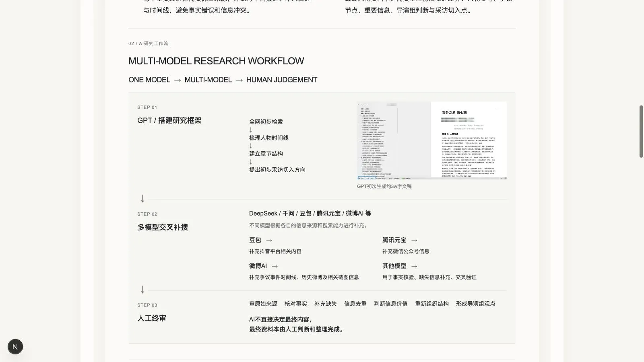The image size is (644, 362).
Task: Click the 补充争议事件时间线 description
Action: pyautogui.click(x=304, y=277)
